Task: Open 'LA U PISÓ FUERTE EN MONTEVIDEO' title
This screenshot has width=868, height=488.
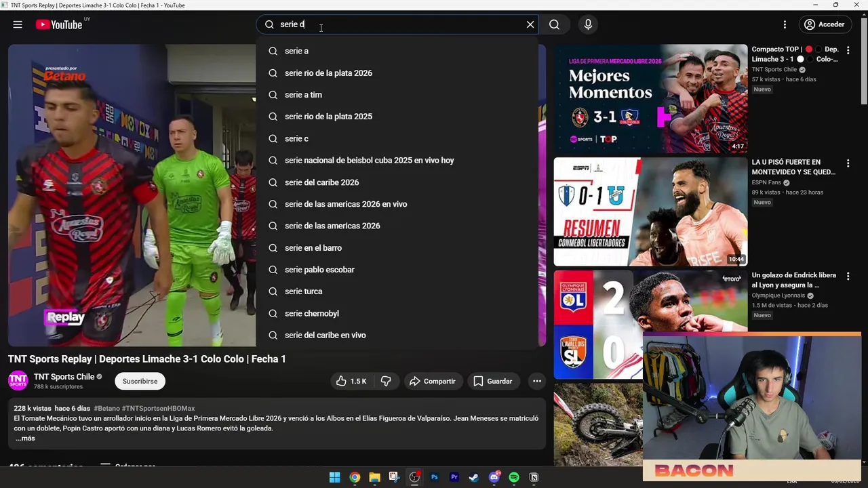Action: [x=793, y=167]
